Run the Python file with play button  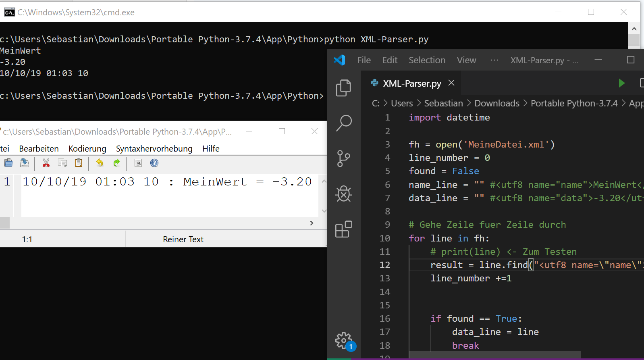(x=621, y=83)
